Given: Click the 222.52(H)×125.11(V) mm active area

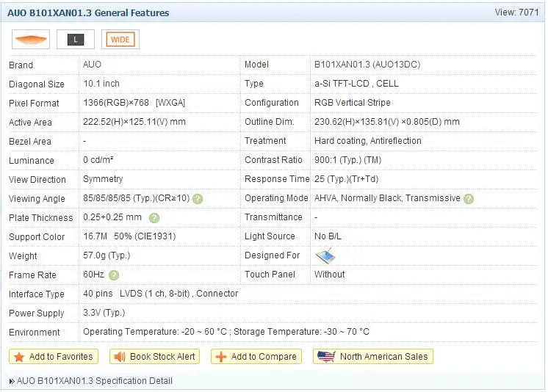Looking at the screenshot, I should pos(134,122).
